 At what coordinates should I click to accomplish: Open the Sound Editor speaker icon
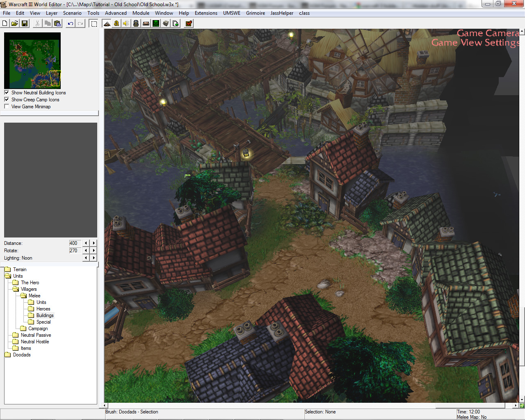pyautogui.click(x=126, y=23)
